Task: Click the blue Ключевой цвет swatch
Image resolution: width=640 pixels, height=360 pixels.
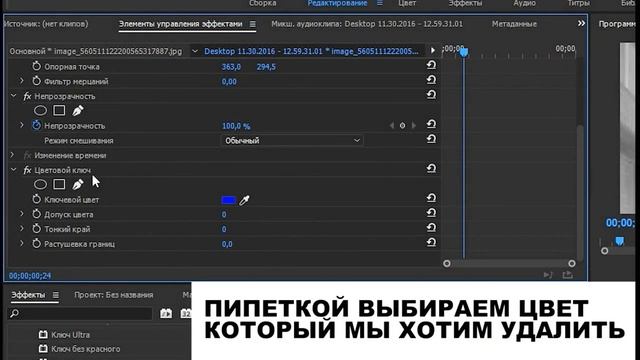Action: pyautogui.click(x=229, y=200)
